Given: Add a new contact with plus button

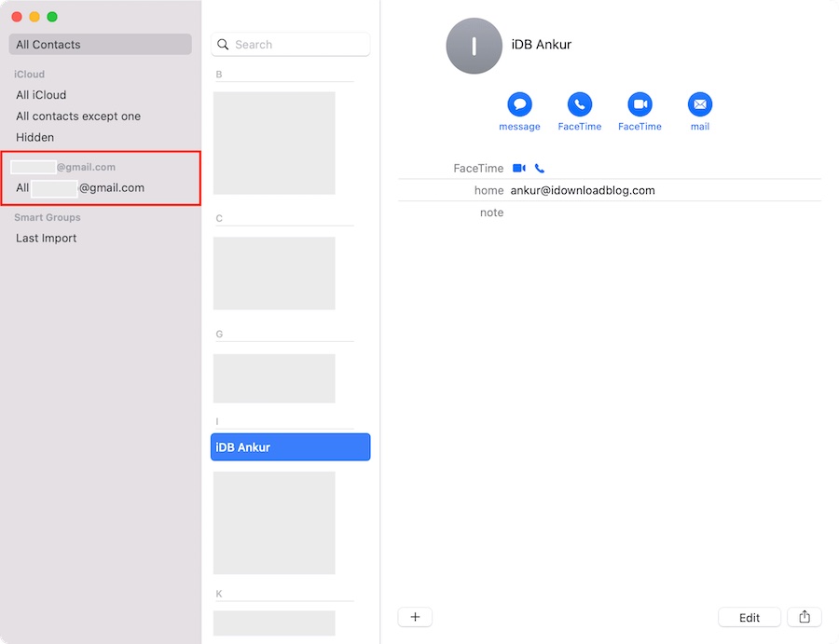Looking at the screenshot, I should tap(415, 617).
